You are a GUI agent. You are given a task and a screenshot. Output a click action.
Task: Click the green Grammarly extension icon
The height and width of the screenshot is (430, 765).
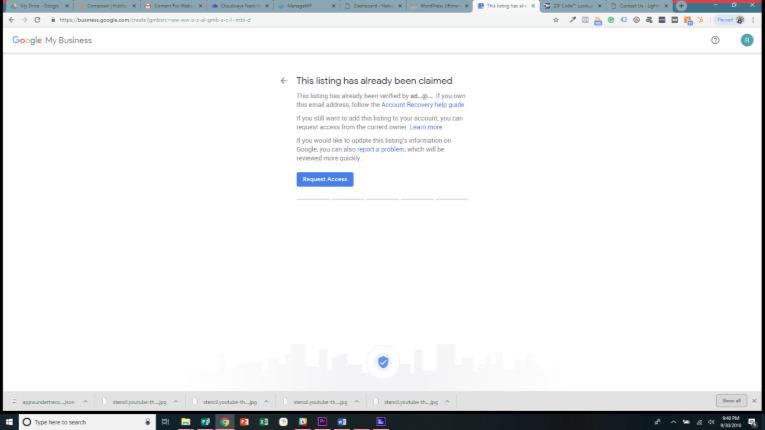pos(611,20)
